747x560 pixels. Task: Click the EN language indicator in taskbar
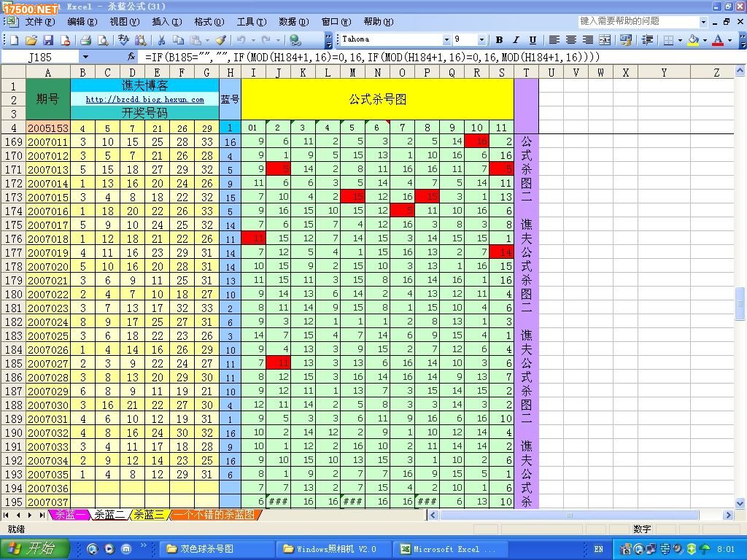click(598, 549)
